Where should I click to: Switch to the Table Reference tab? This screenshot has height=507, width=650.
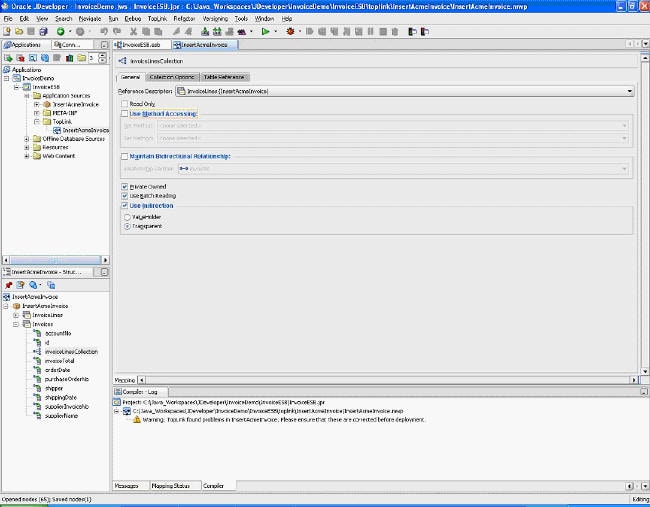tap(224, 77)
